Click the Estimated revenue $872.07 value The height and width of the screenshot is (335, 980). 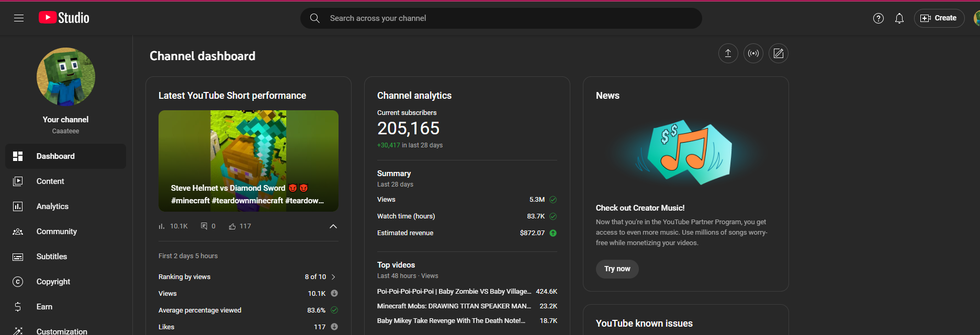(x=532, y=233)
